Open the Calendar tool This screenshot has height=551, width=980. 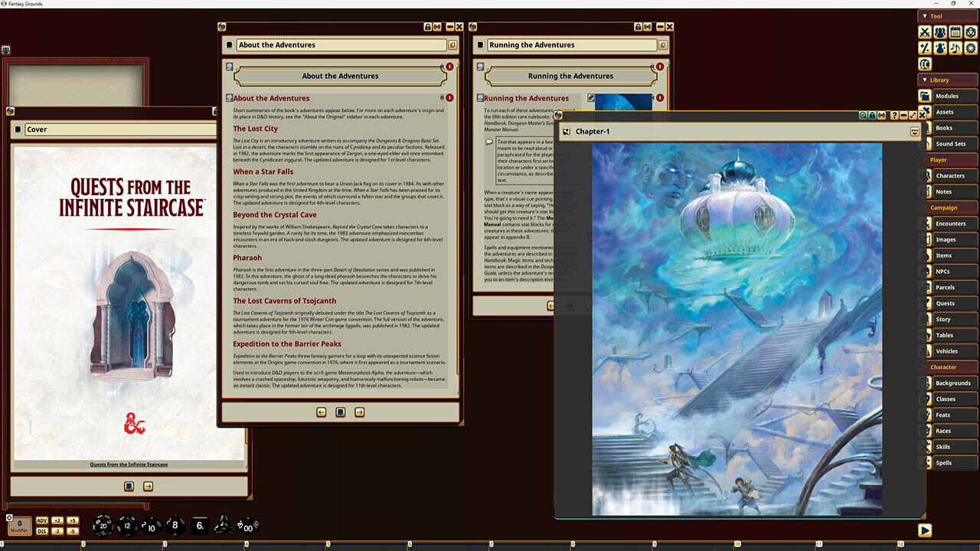[x=955, y=32]
